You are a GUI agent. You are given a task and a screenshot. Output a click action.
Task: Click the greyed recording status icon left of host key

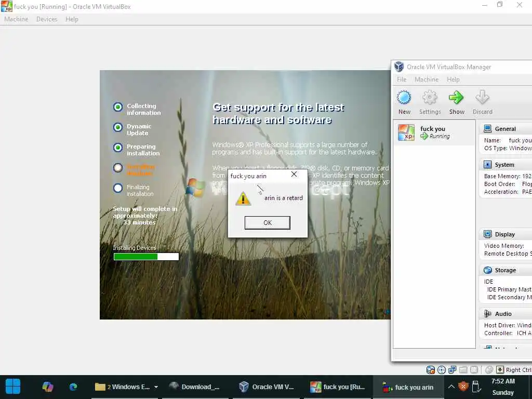(x=489, y=370)
